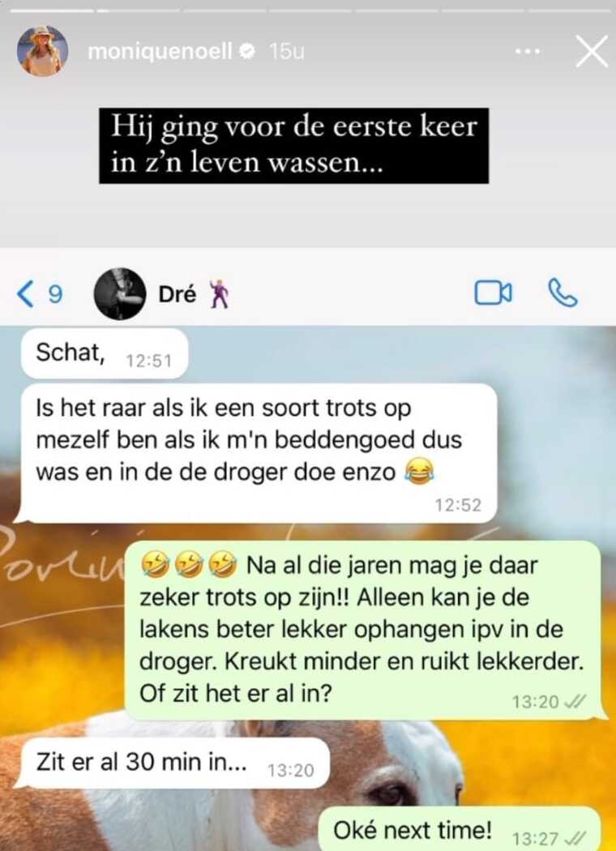616x851 pixels.
Task: Open the story's three-dot options menu
Action: [527, 52]
